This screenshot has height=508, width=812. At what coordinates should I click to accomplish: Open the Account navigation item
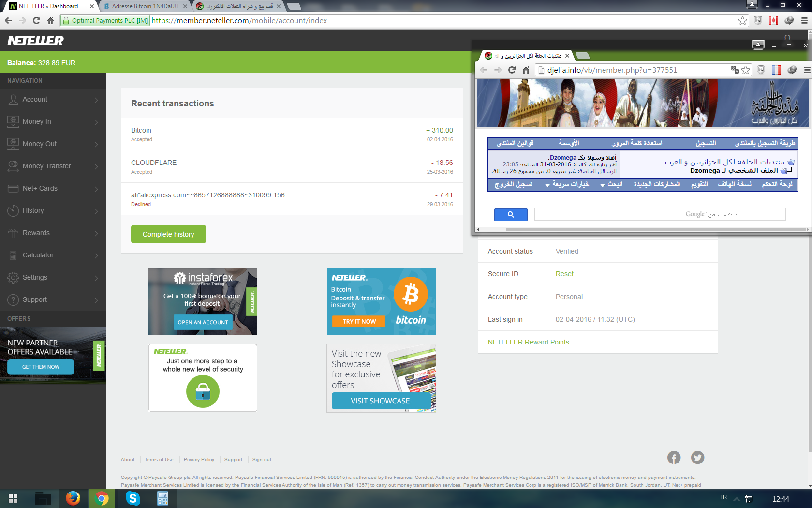53,99
